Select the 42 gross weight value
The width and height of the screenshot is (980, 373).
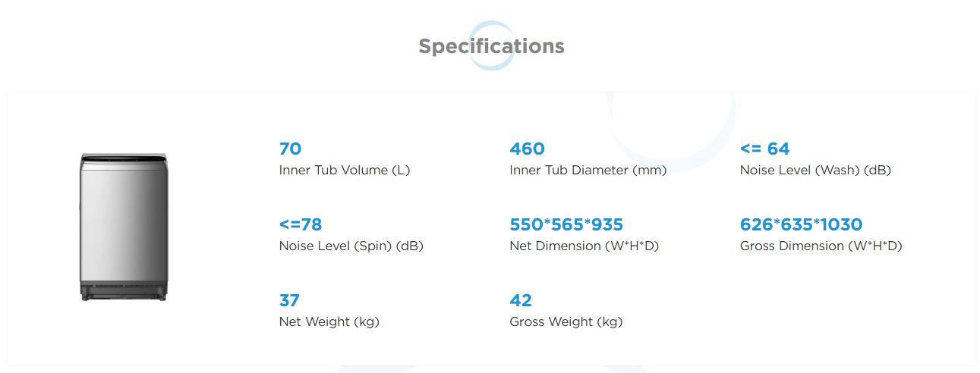(521, 300)
